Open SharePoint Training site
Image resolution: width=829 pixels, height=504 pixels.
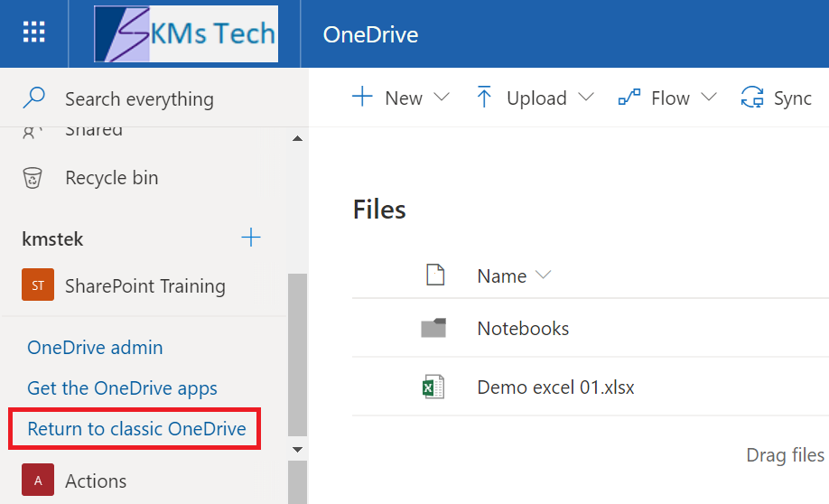pos(144,286)
